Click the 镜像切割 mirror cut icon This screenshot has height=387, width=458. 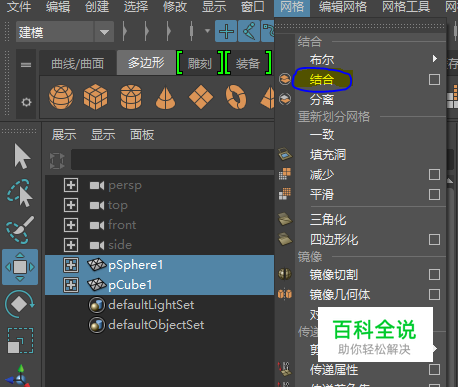point(285,274)
